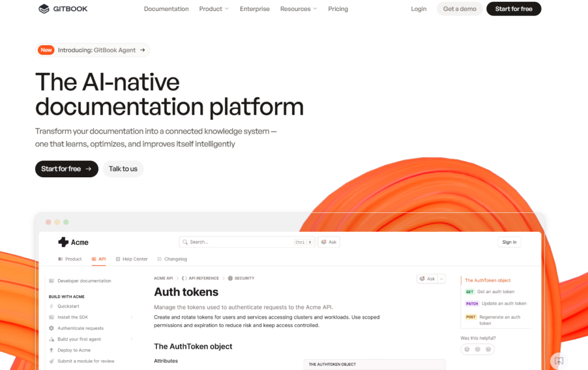Click the lightning icon next to Quickstart
The width and height of the screenshot is (588, 370).
click(52, 306)
